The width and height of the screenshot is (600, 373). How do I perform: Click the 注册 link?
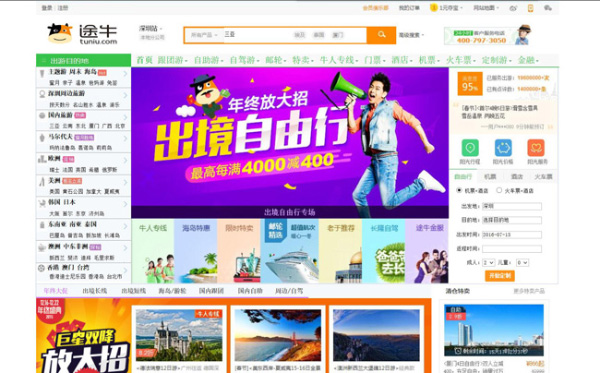tap(63, 8)
